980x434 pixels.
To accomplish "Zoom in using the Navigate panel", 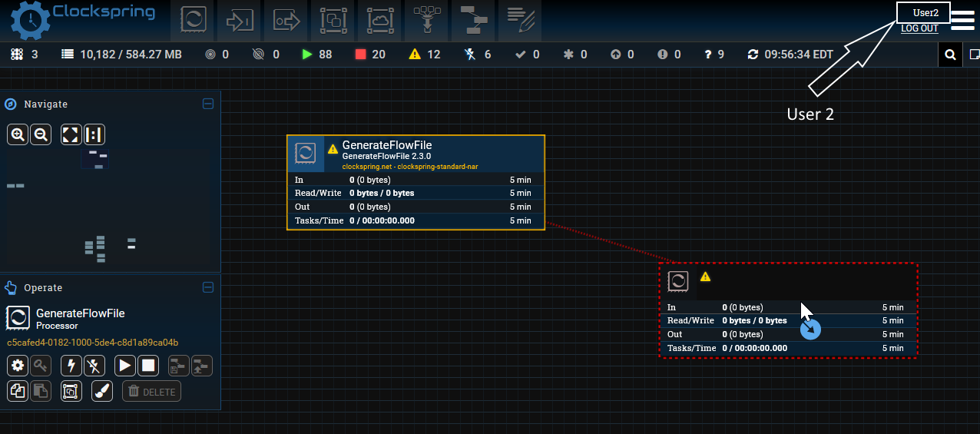I will [18, 135].
